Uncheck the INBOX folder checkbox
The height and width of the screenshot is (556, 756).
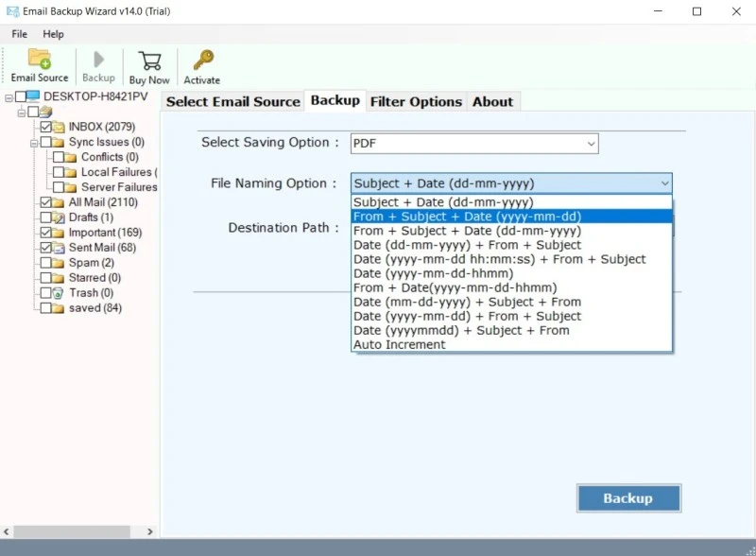45,127
